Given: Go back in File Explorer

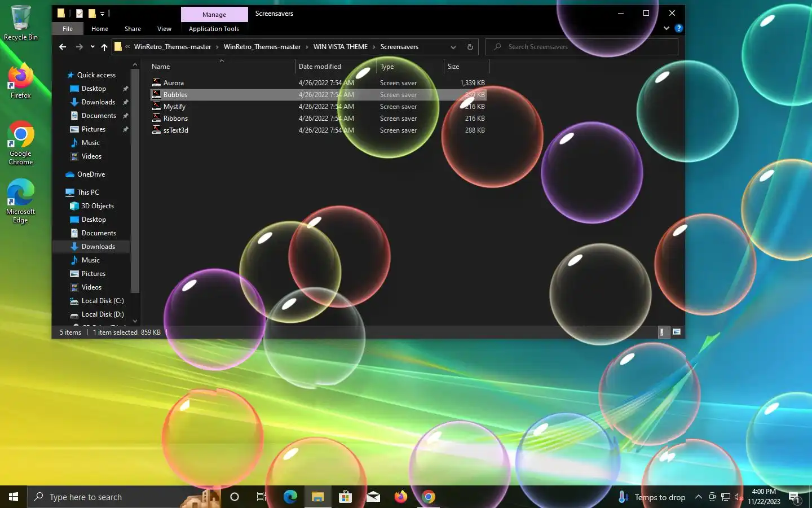Looking at the screenshot, I should (63, 47).
